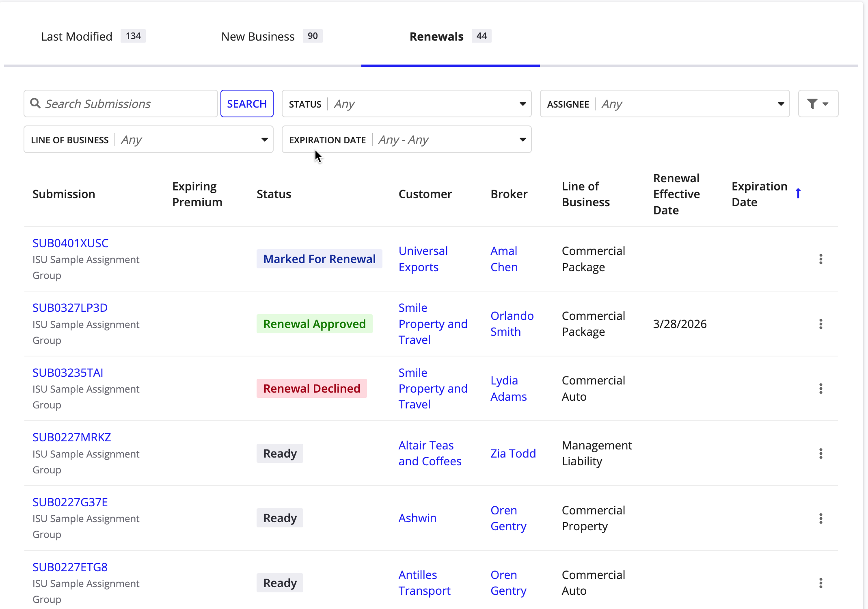Click the 3/28/2026 renewal effective date
The height and width of the screenshot is (609, 868).
680,324
